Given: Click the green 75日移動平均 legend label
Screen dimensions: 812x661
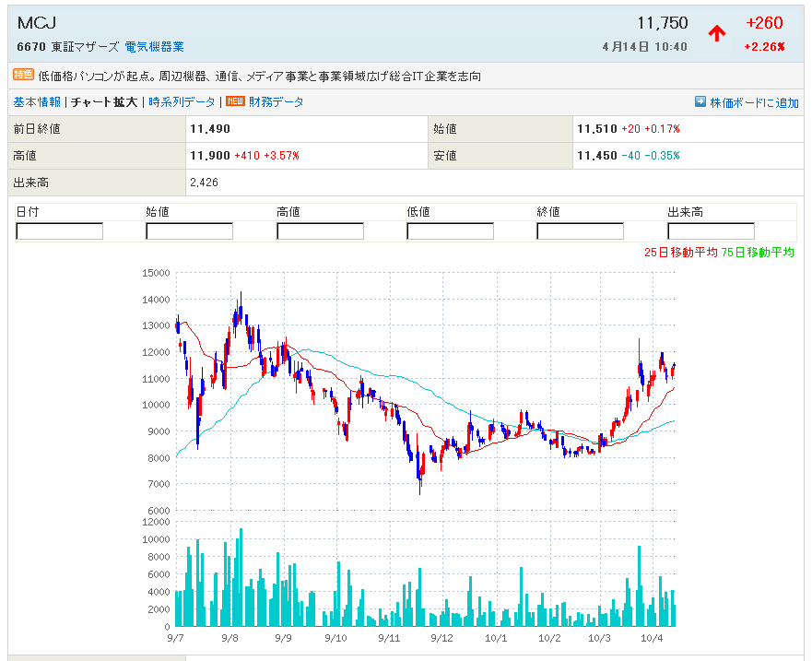Looking at the screenshot, I should coord(758,253).
